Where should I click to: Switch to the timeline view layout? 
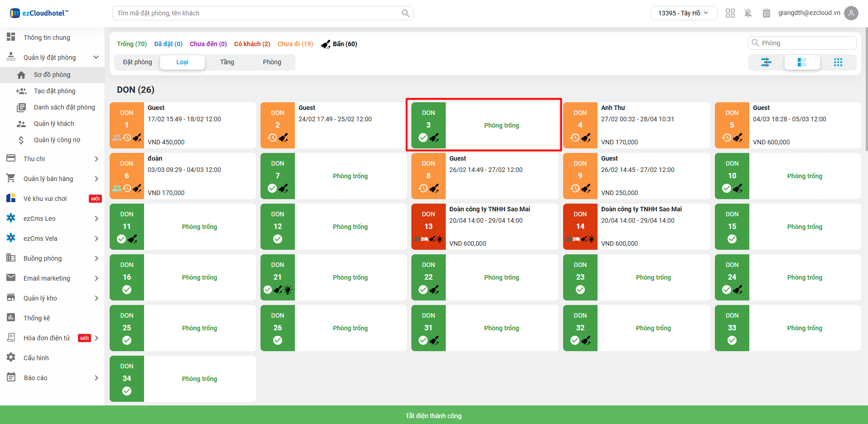[x=766, y=62]
